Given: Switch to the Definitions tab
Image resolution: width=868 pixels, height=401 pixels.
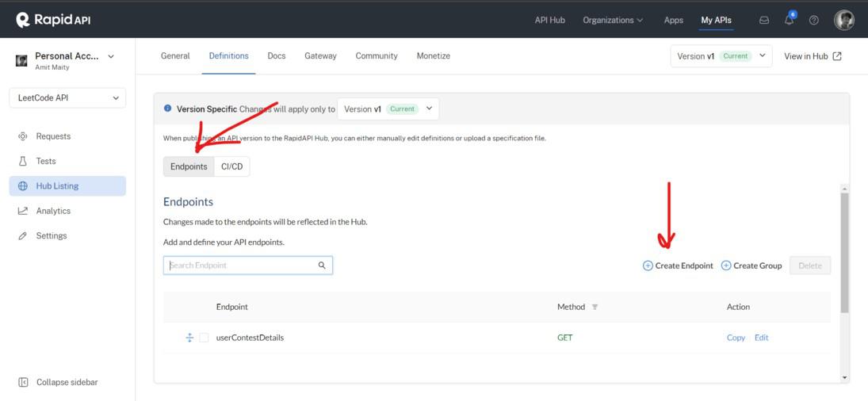Looking at the screenshot, I should point(228,55).
